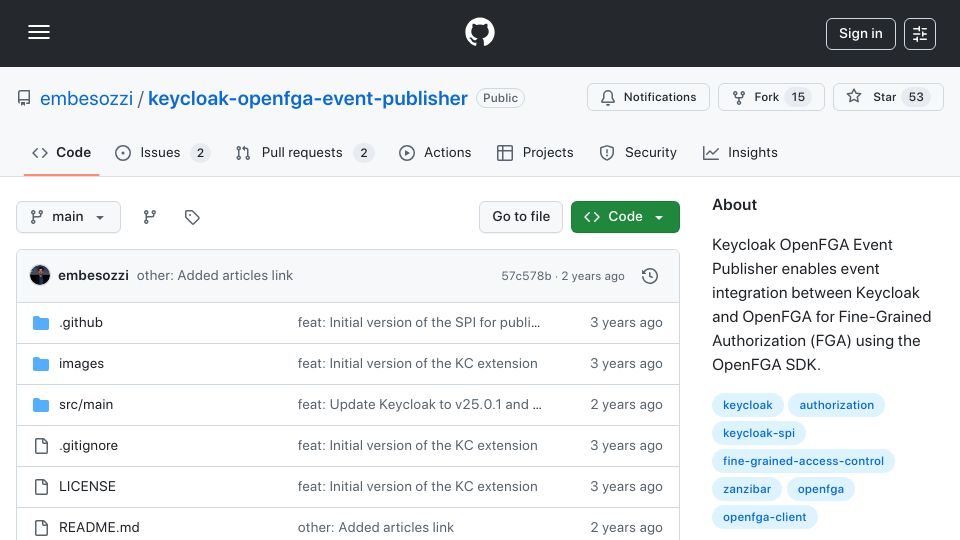Open the images row commit message
This screenshot has width=960, height=540.
pos(418,364)
